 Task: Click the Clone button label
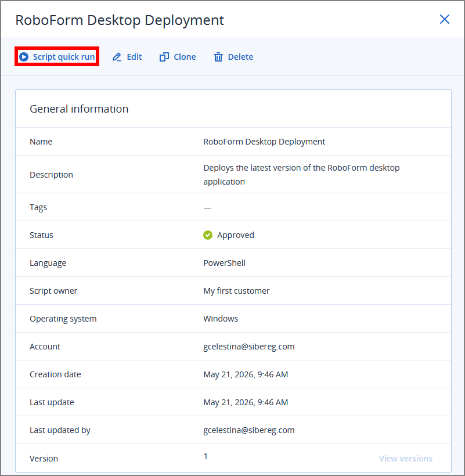(x=185, y=57)
